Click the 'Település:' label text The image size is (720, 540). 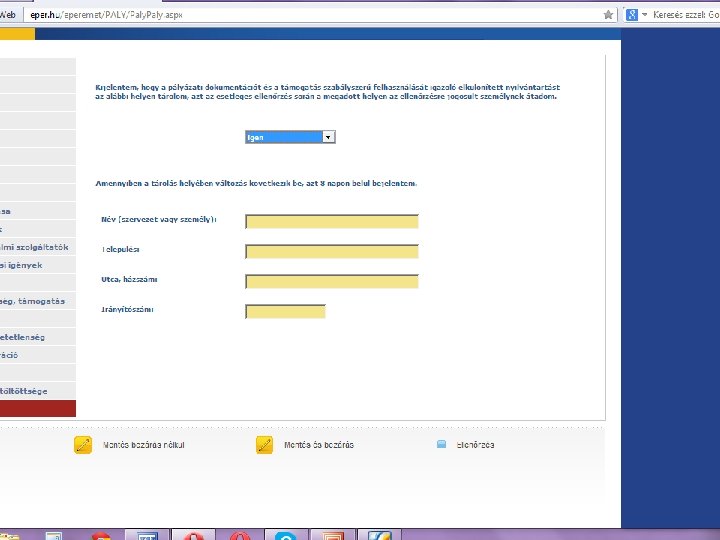[x=120, y=249]
